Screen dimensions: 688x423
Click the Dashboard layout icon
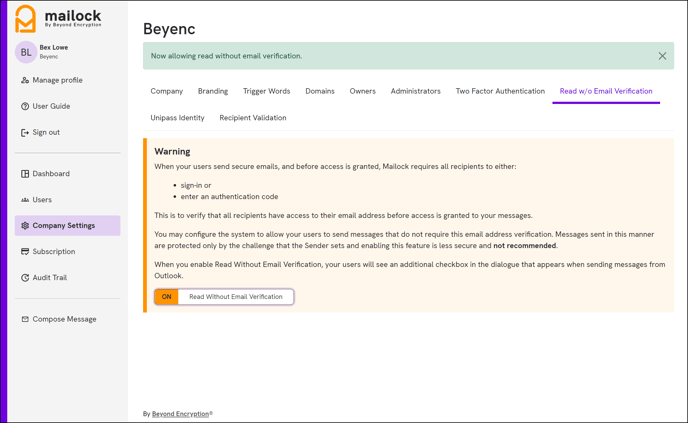[25, 174]
